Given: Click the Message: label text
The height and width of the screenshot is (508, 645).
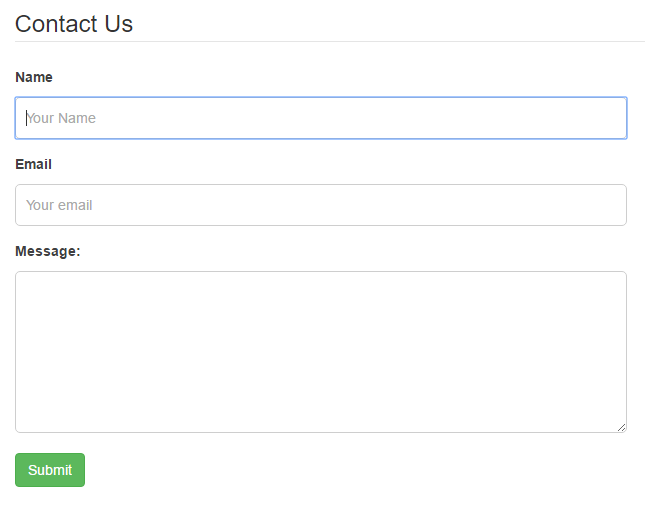Looking at the screenshot, I should [48, 251].
